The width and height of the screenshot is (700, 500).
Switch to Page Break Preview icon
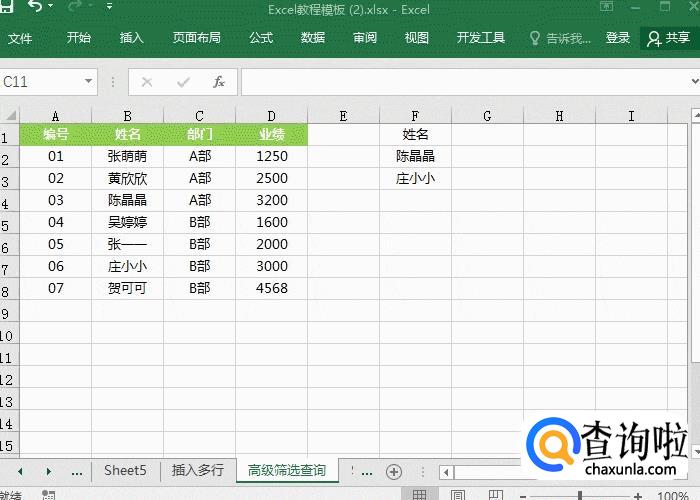[x=495, y=495]
